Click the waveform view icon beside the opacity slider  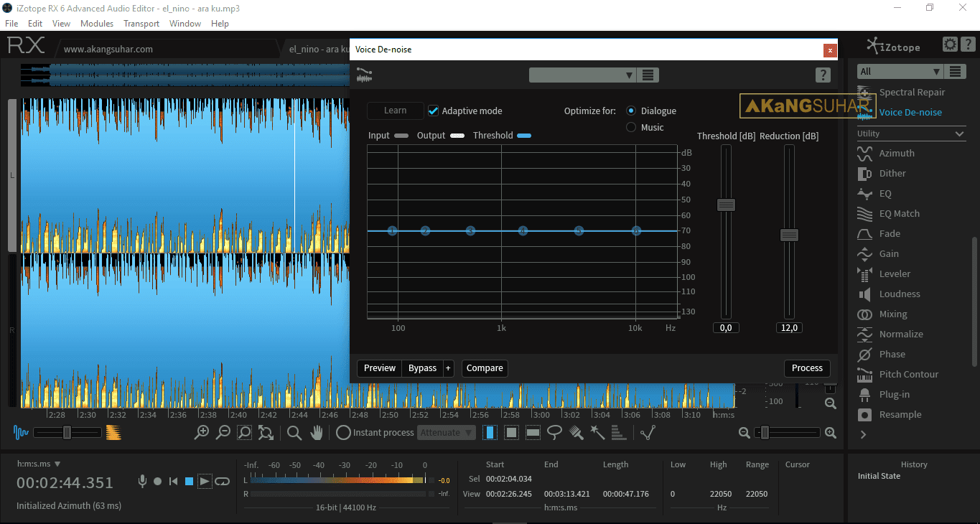click(x=21, y=432)
